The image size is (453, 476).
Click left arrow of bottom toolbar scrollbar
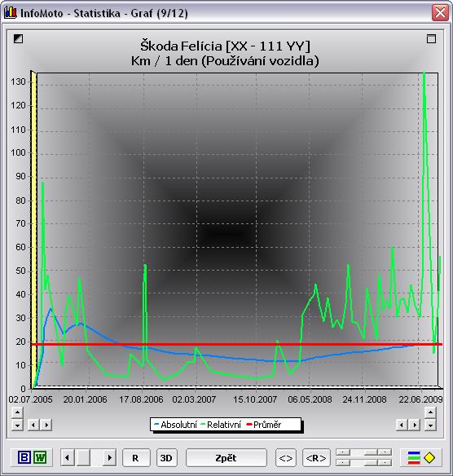(67, 457)
